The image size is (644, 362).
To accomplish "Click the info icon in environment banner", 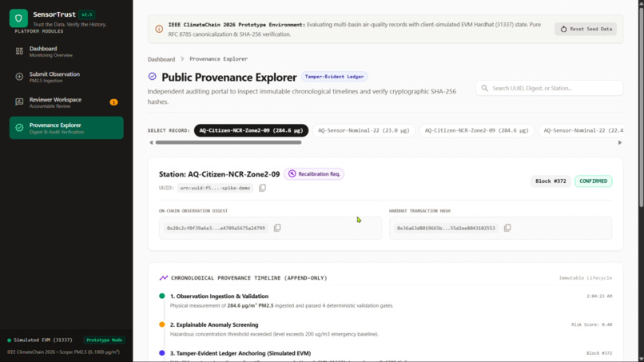I will coord(159,30).
